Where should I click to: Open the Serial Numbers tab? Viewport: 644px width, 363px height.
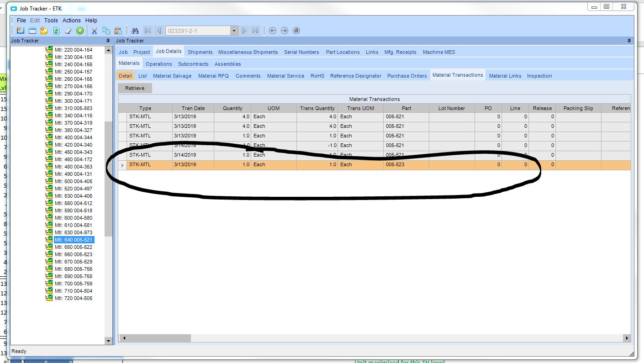(x=301, y=52)
